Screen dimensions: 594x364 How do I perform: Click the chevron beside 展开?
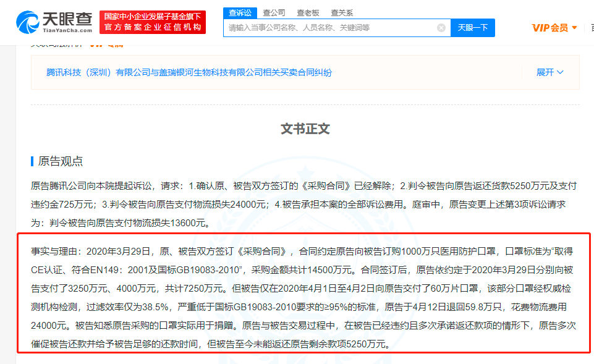coord(561,72)
